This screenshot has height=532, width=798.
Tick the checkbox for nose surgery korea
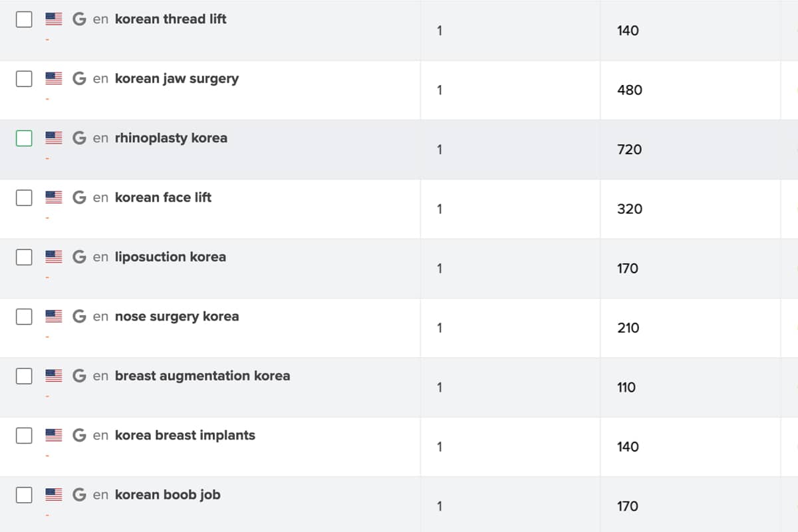[24, 316]
